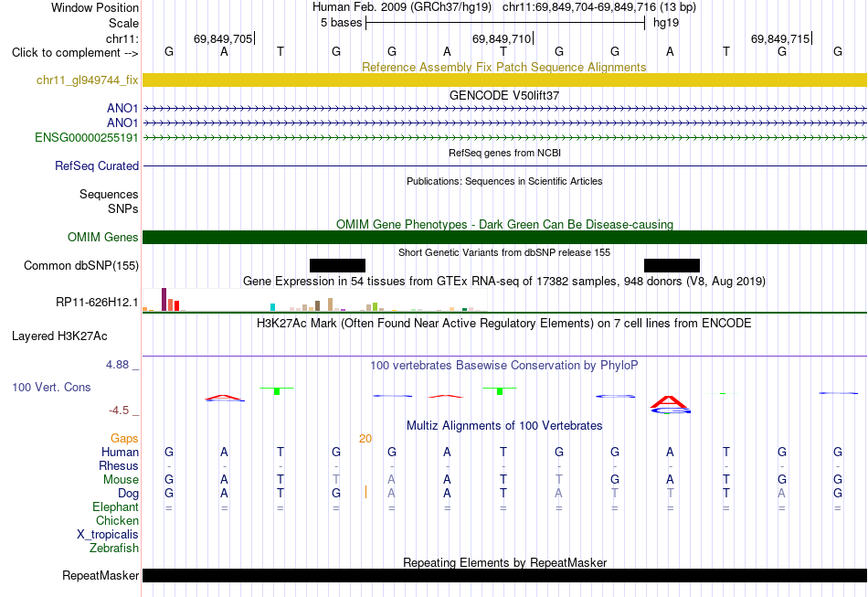Click the SNPs label
868x597 pixels.
click(x=123, y=208)
